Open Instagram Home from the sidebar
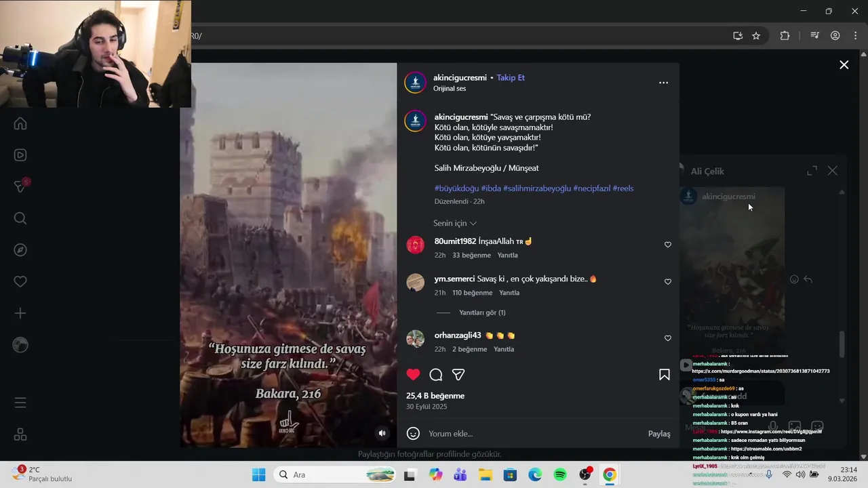The width and height of the screenshot is (868, 488). point(20,123)
